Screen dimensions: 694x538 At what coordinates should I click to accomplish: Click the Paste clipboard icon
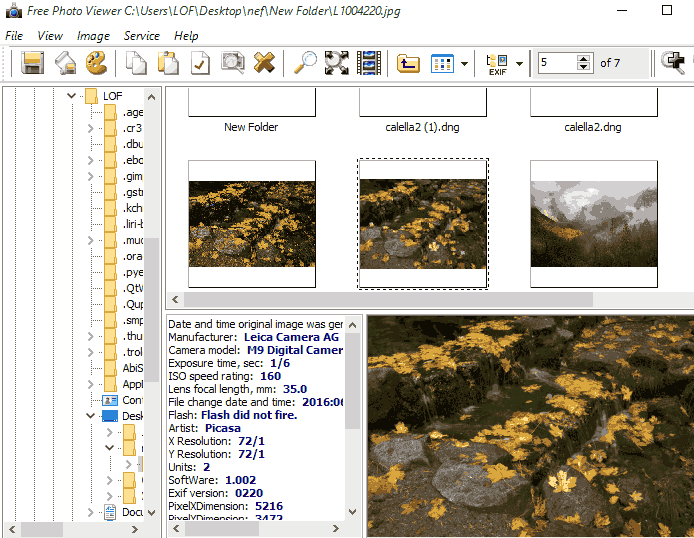[168, 63]
